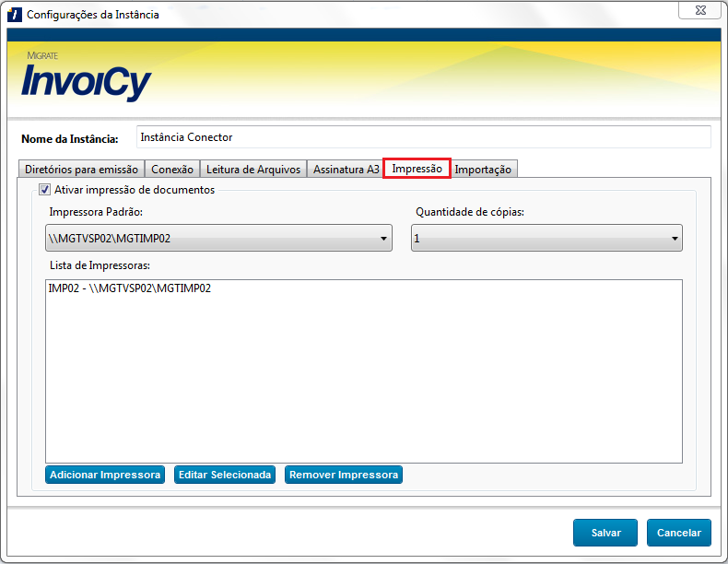
Task: Save settings with the Salvar button
Action: (605, 533)
